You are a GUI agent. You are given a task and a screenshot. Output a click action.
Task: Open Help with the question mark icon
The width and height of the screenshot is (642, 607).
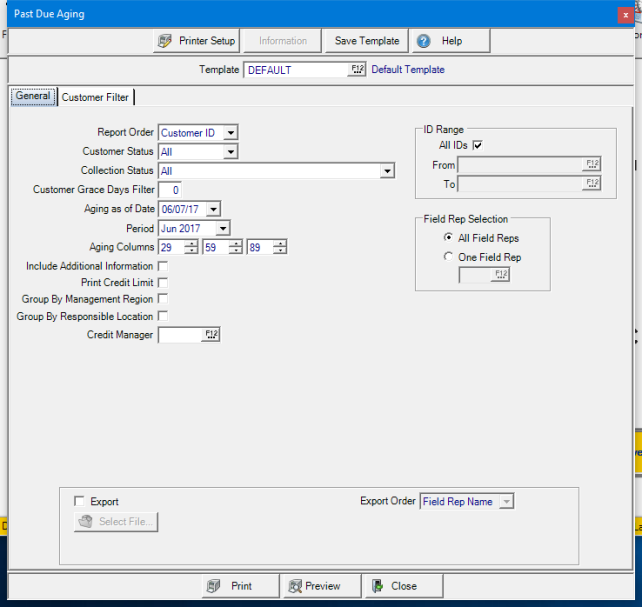point(424,41)
